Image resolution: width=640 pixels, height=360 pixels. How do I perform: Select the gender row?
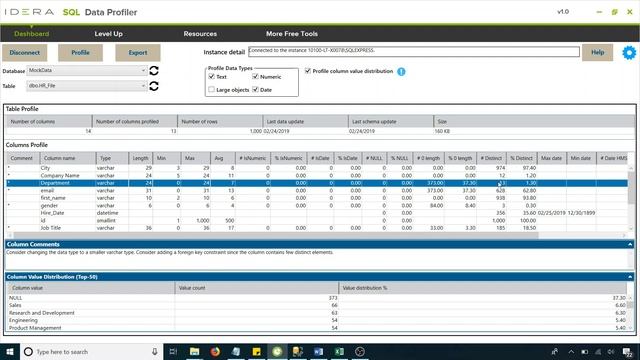pos(317,205)
